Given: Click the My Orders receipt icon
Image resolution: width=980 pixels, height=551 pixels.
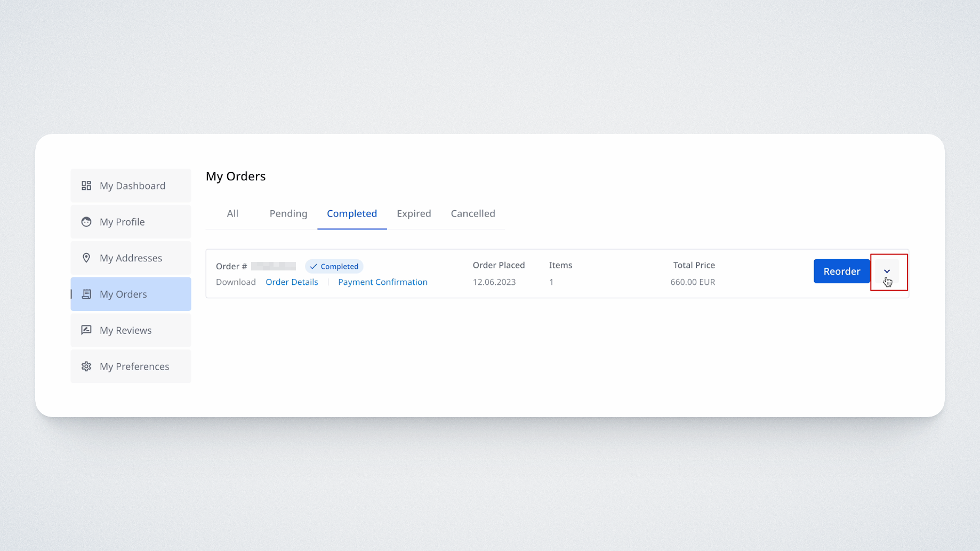Looking at the screenshot, I should pos(86,294).
